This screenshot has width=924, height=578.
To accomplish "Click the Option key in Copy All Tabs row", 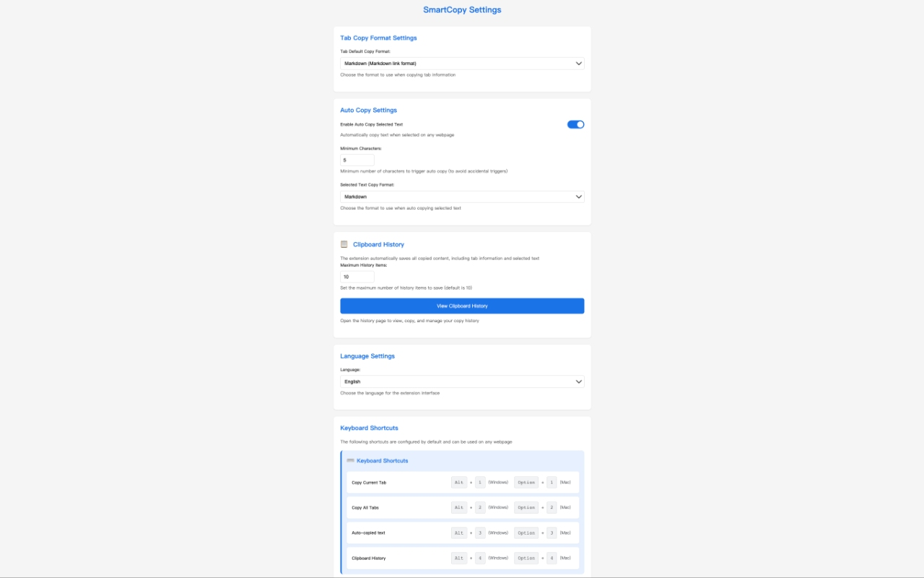I will [526, 508].
